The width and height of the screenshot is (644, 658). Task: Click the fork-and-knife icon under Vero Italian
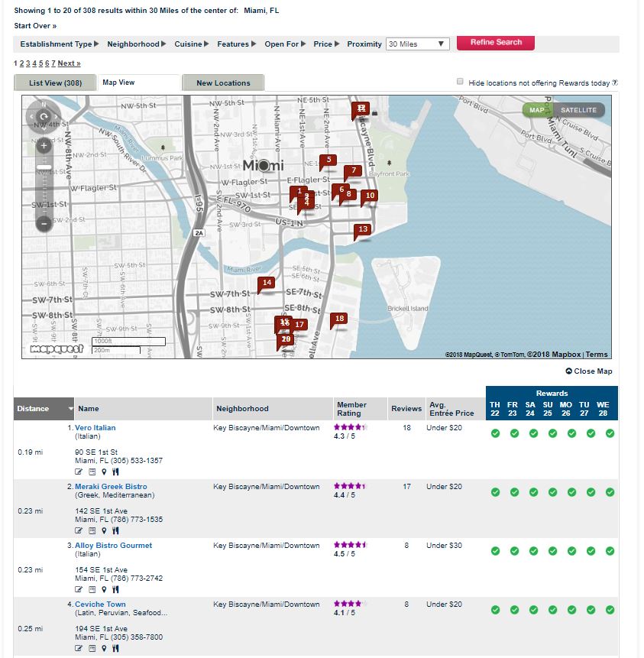pos(116,472)
